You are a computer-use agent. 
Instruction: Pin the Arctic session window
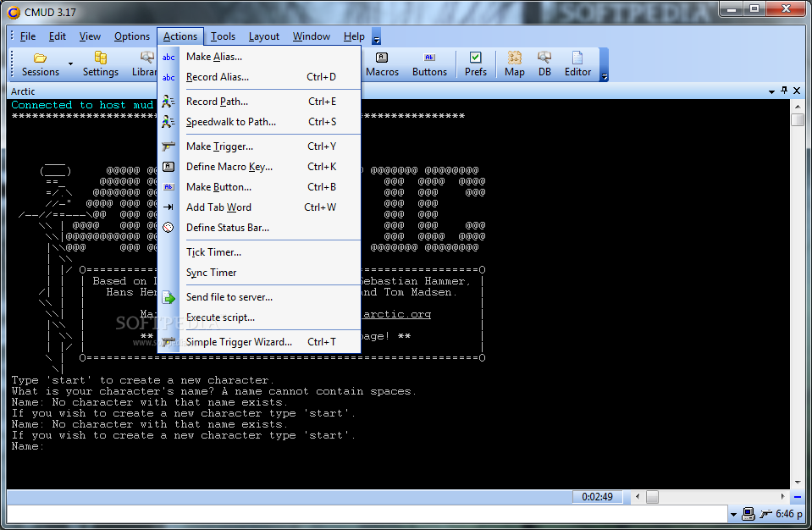point(784,91)
